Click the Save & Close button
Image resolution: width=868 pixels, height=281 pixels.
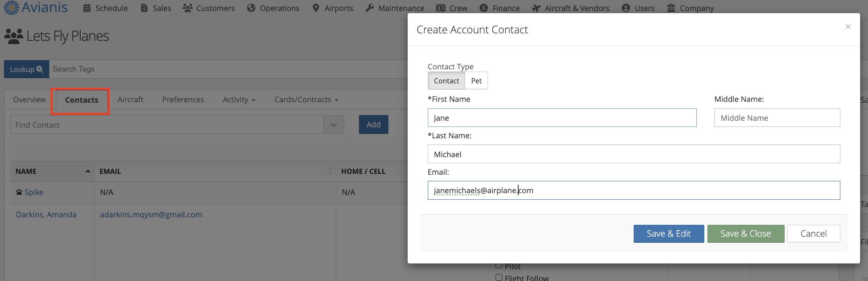[x=745, y=234]
